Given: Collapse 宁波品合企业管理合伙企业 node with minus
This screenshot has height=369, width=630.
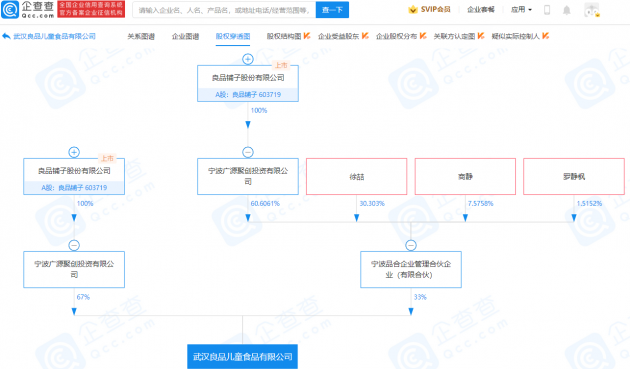Looking at the screenshot, I should pos(411,245).
